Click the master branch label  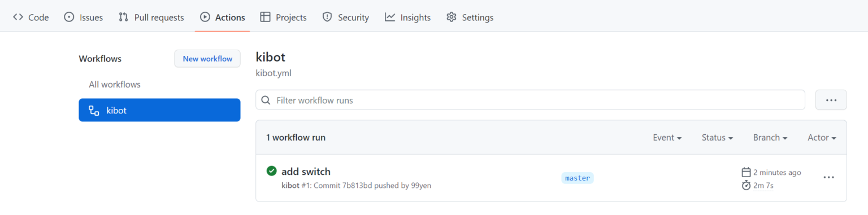click(x=578, y=178)
